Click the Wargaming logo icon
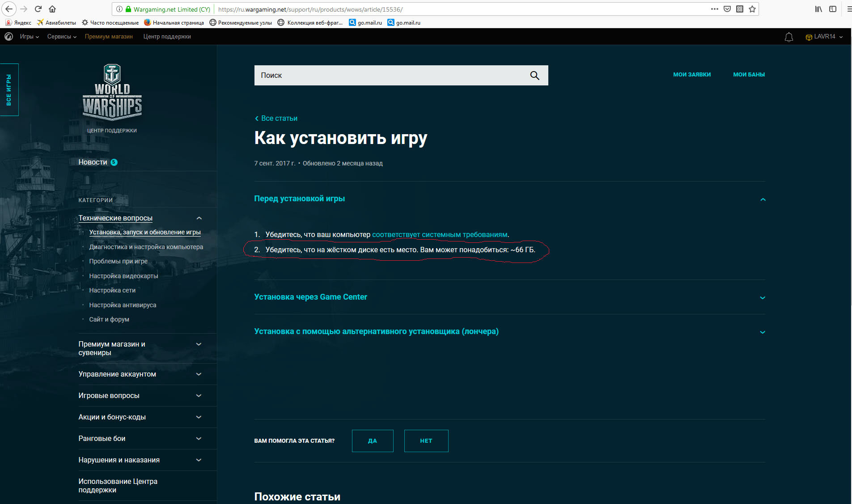The height and width of the screenshot is (504, 852). click(x=8, y=37)
